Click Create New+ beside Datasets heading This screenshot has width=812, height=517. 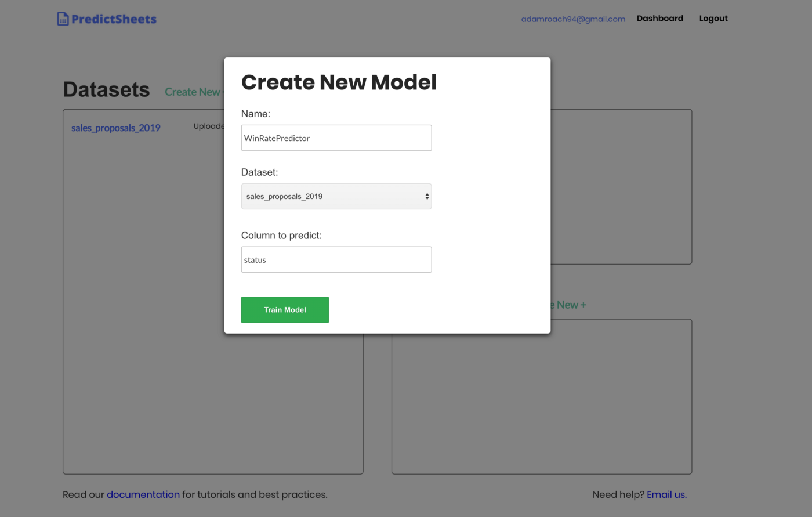194,92
